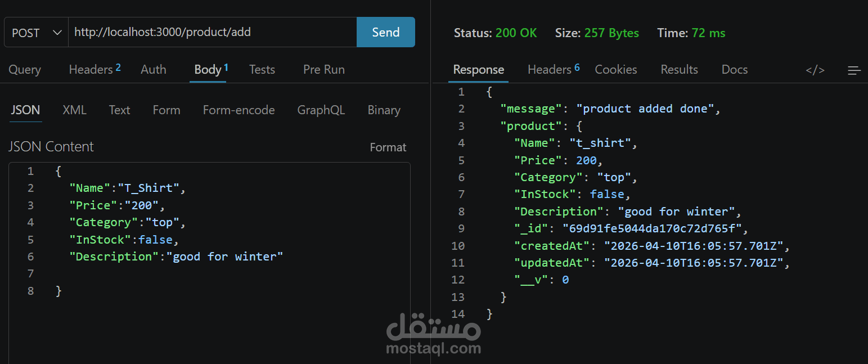Click the "Price":"200" line in request body
868x364 pixels.
pos(117,205)
